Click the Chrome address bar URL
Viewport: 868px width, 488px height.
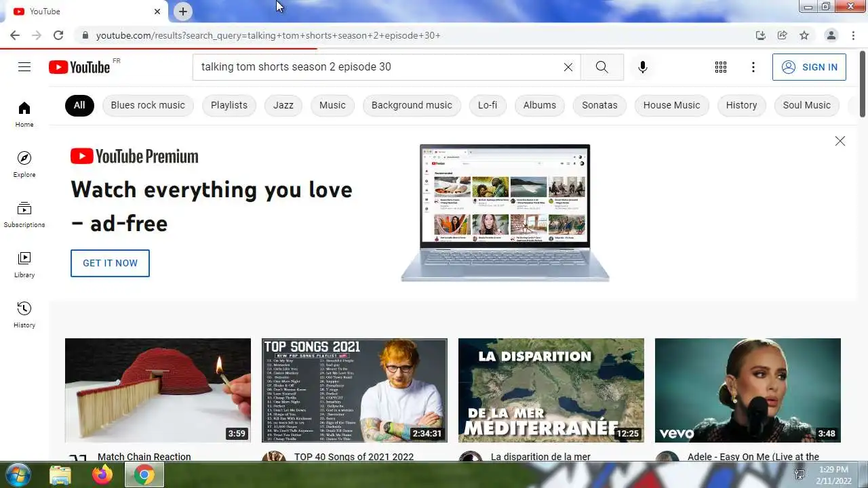[x=269, y=35]
